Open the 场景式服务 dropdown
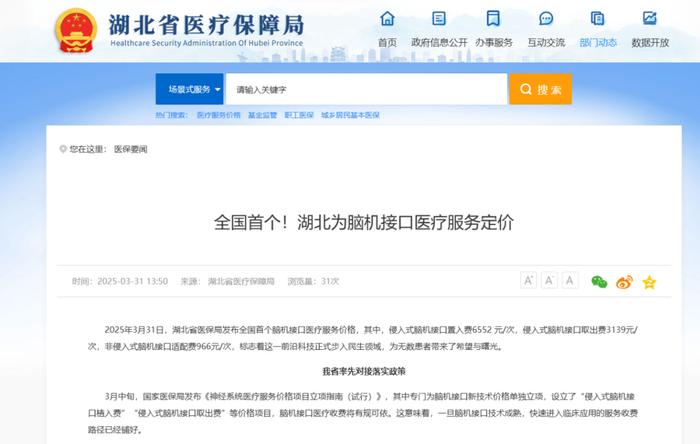The height and width of the screenshot is (444, 700). (x=189, y=89)
